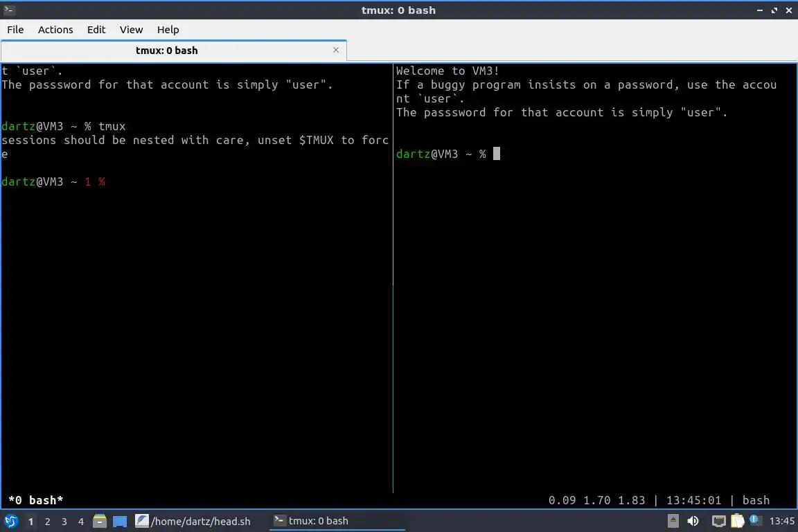
Task: Open the volume speaker tray icon
Action: [x=693, y=521]
